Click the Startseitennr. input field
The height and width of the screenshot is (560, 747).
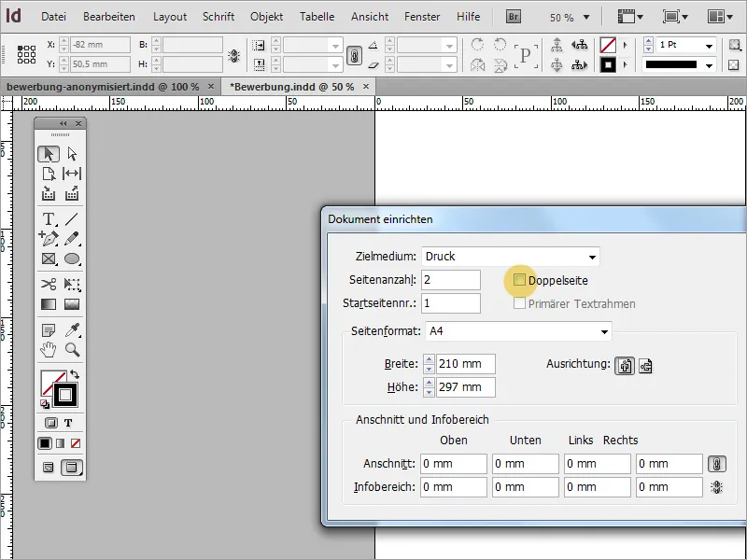(451, 303)
